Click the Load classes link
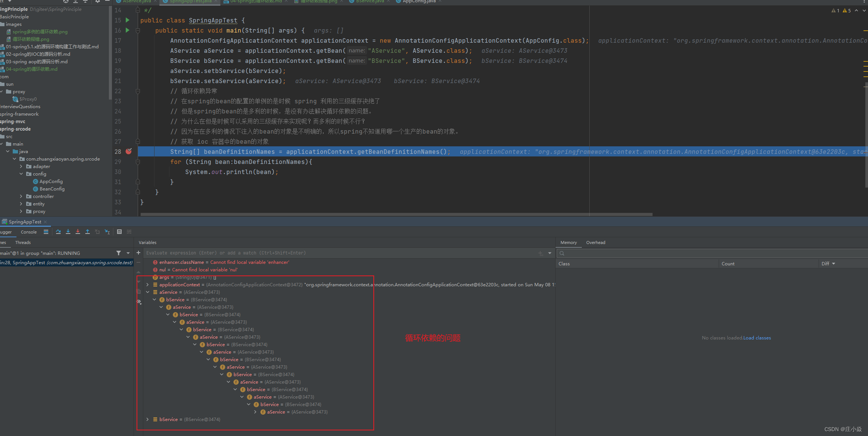Image resolution: width=868 pixels, height=436 pixels. point(757,338)
